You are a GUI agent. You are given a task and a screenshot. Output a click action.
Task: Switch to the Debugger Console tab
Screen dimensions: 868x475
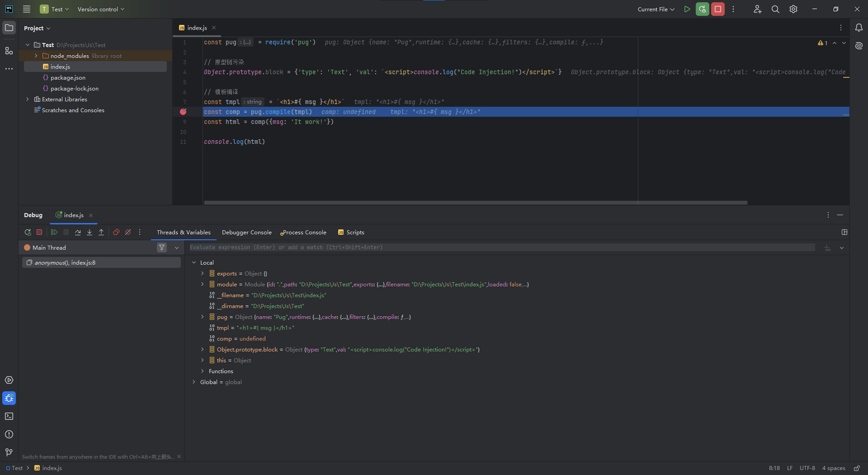tap(246, 233)
